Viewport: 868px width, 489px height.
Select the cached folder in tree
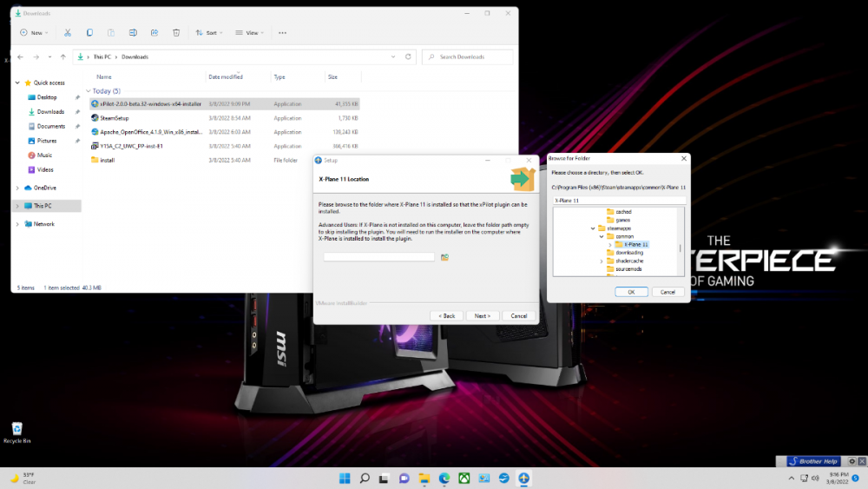(x=623, y=212)
